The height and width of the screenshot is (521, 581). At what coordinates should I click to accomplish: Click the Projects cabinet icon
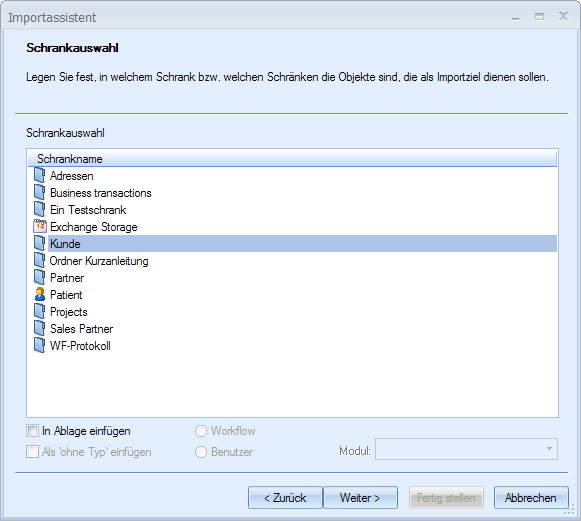click(x=40, y=312)
